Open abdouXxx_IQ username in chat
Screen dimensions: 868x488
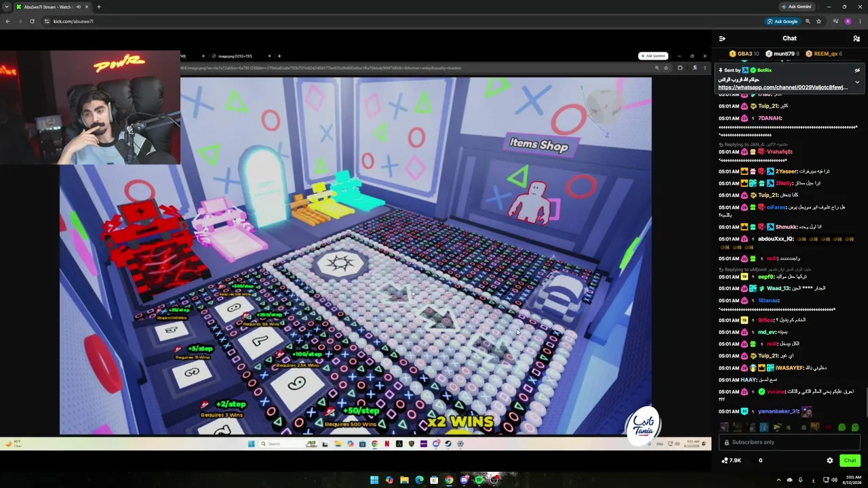[774, 239]
